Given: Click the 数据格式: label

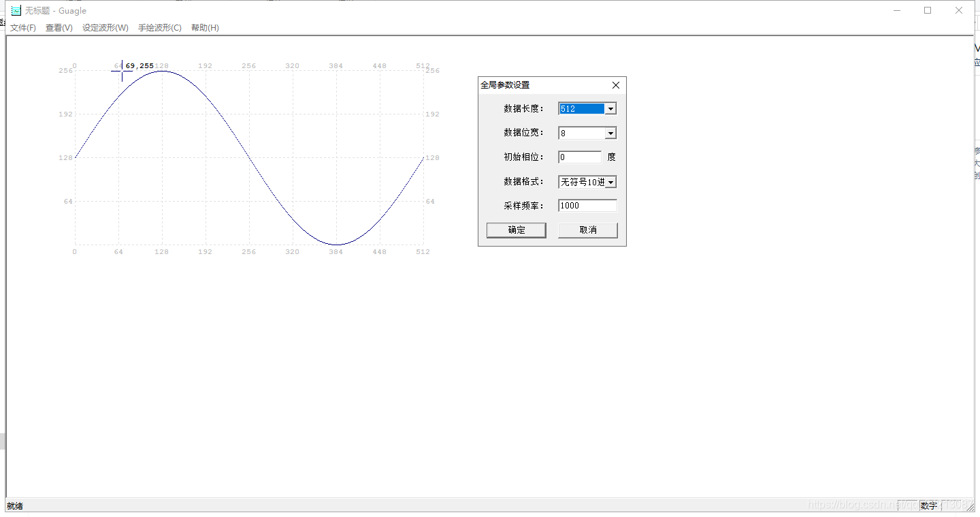Looking at the screenshot, I should 524,182.
